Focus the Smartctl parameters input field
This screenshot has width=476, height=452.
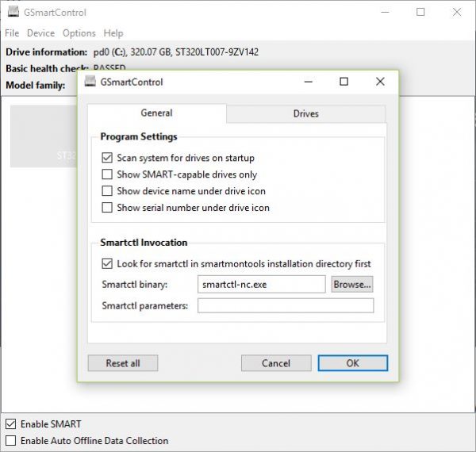pos(286,305)
